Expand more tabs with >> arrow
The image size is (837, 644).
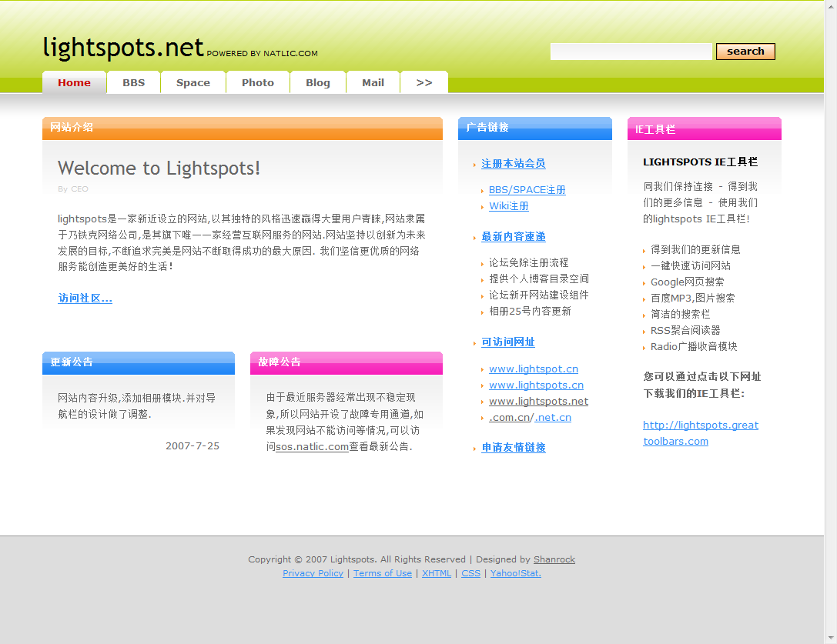(424, 82)
